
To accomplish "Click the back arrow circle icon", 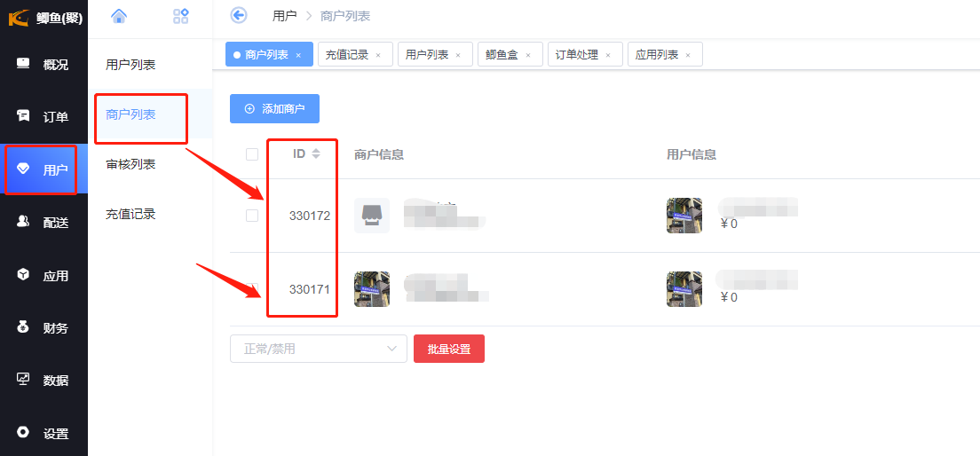I will click(x=238, y=15).
